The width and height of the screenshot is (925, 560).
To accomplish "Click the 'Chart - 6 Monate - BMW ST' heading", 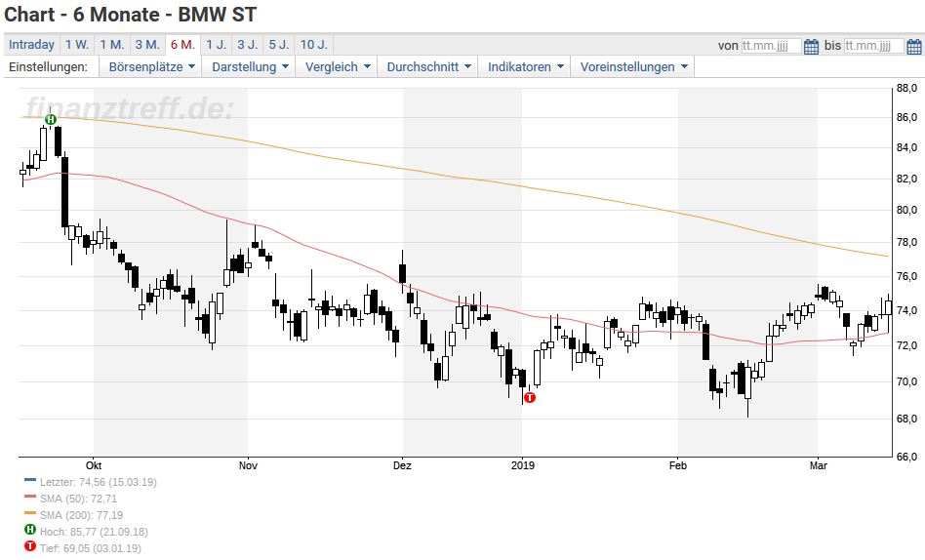I will (131, 15).
